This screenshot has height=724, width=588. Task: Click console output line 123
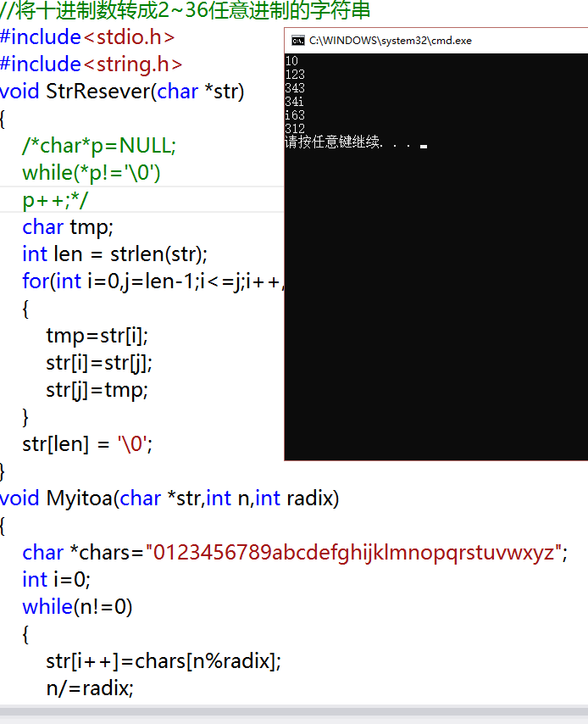(x=295, y=75)
